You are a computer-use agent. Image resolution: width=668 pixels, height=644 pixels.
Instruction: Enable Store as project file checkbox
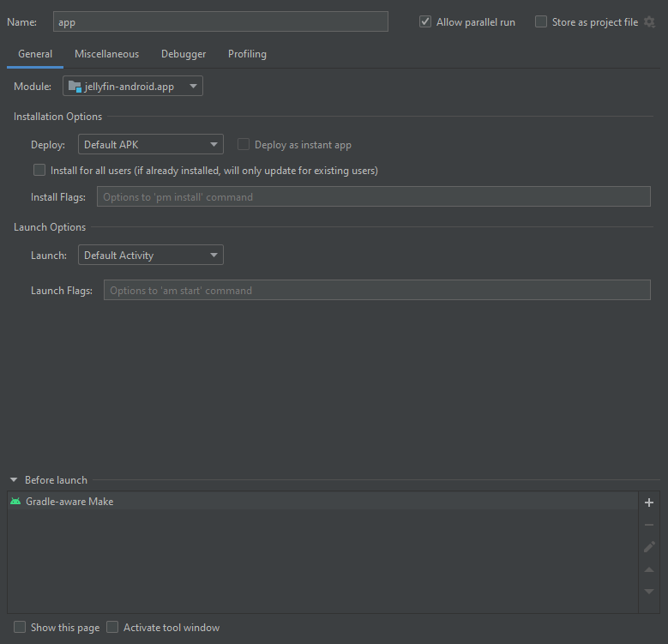[540, 21]
